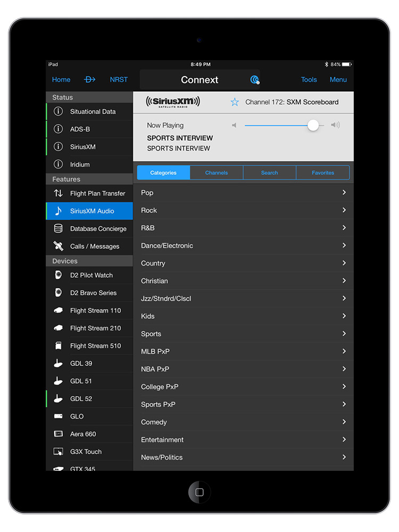
Task: Tap the D2 Bravo Series watch icon
Action: pyautogui.click(x=59, y=293)
